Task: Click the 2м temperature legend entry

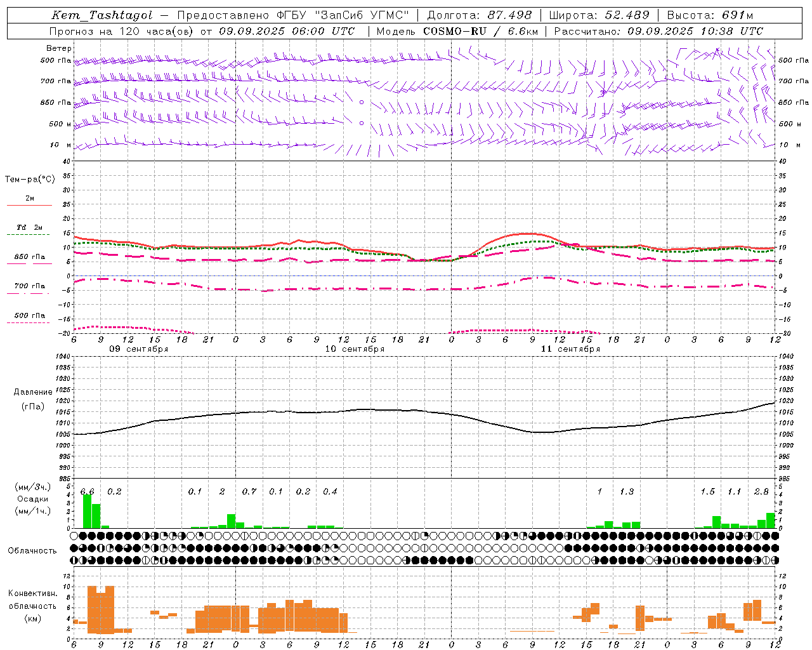Action: [x=30, y=198]
